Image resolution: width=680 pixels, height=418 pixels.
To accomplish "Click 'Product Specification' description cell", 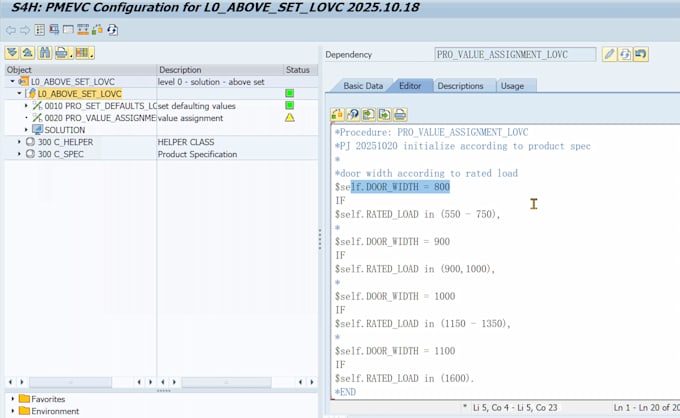I will (x=197, y=154).
